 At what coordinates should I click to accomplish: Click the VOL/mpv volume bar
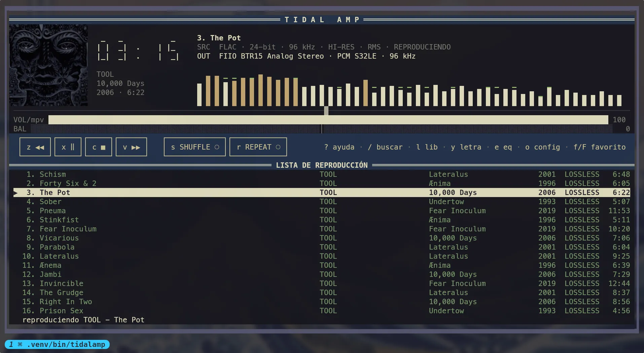[x=328, y=120]
